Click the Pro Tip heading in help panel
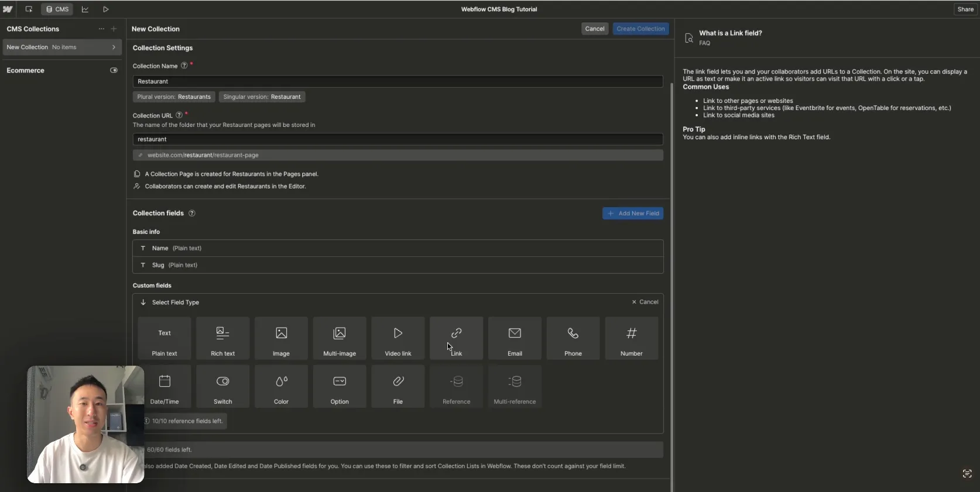 tap(694, 129)
